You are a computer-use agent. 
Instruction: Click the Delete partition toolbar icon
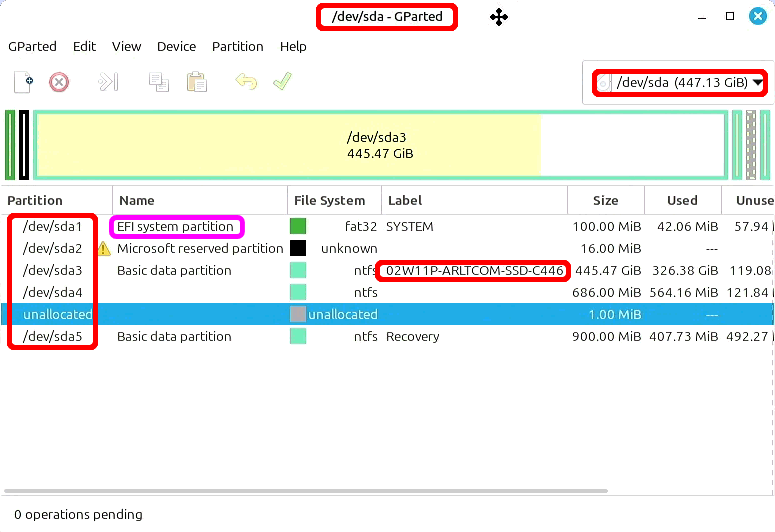pos(59,82)
